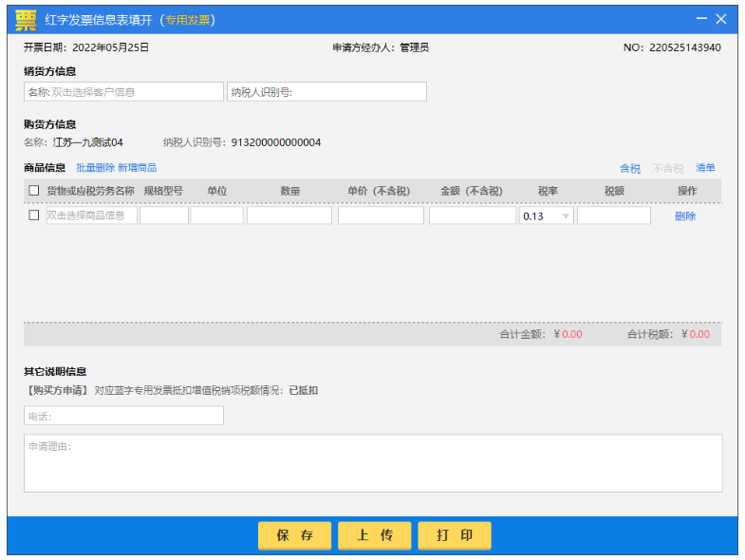Click the 货物或应税劳务名称 product name cell
The height and width of the screenshot is (560, 745).
coord(91,215)
